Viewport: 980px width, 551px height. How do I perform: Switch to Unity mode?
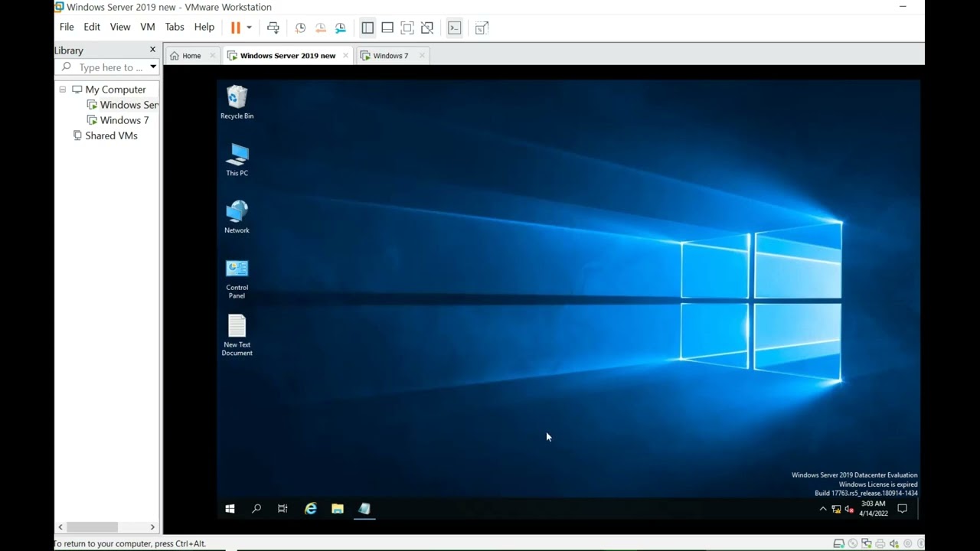(x=427, y=28)
